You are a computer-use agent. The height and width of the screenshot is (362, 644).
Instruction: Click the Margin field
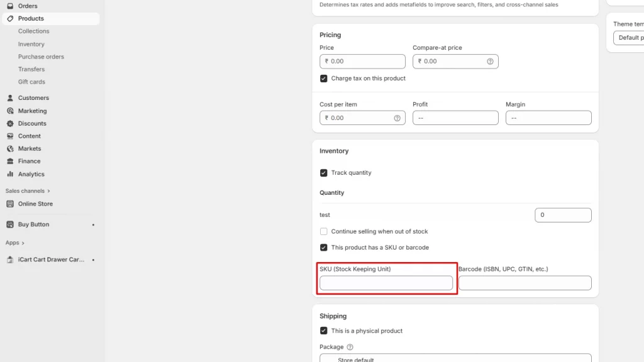coord(548,118)
